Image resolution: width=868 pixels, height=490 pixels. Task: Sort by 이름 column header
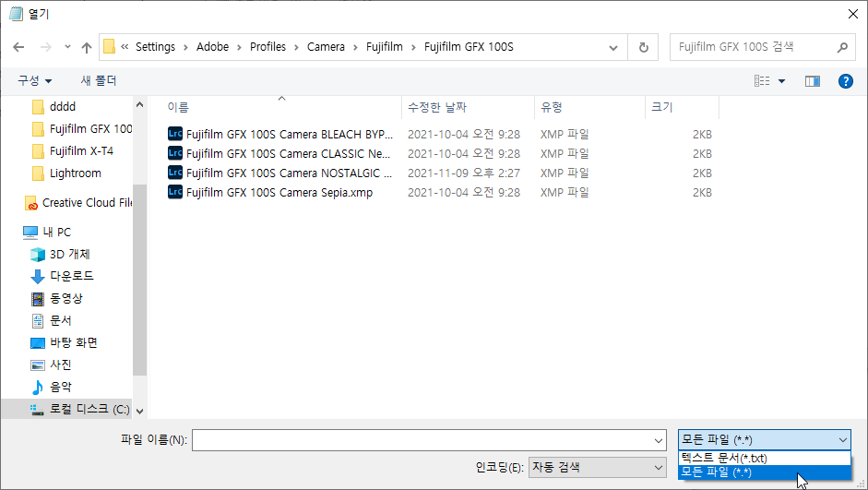[x=178, y=107]
